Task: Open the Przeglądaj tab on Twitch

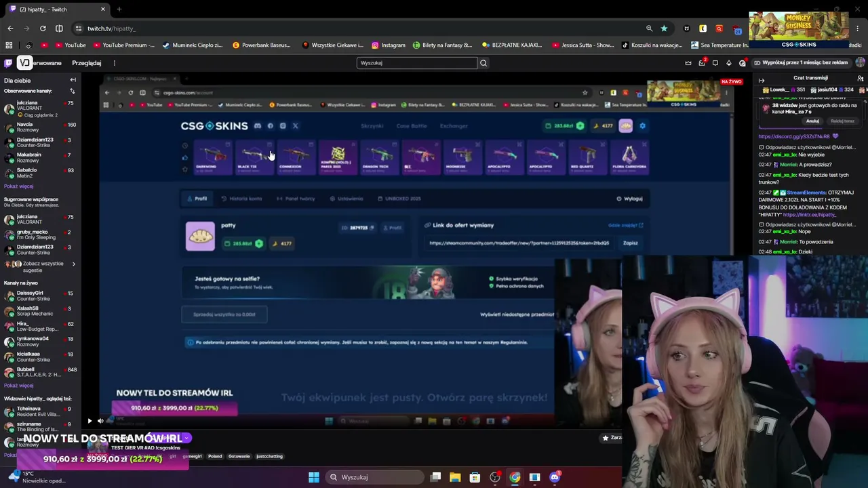Action: (87, 63)
